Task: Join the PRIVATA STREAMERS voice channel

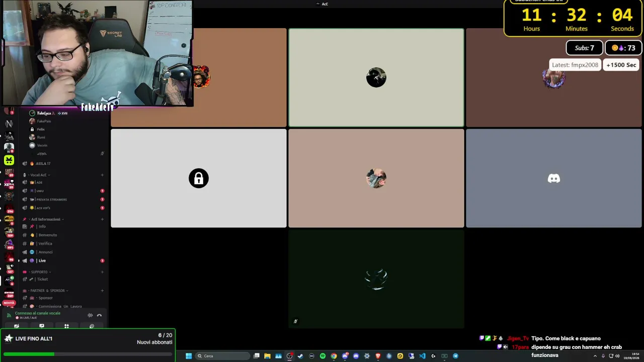Action: 63,200
